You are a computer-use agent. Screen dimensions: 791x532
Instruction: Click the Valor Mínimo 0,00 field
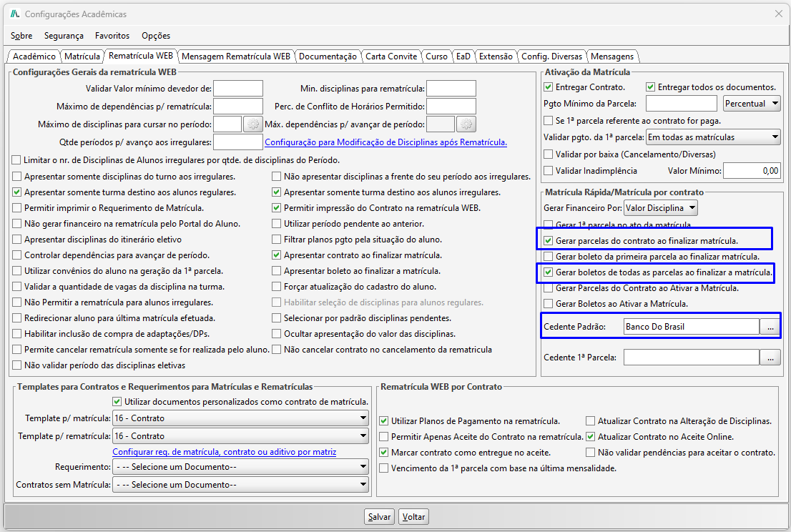coord(752,171)
